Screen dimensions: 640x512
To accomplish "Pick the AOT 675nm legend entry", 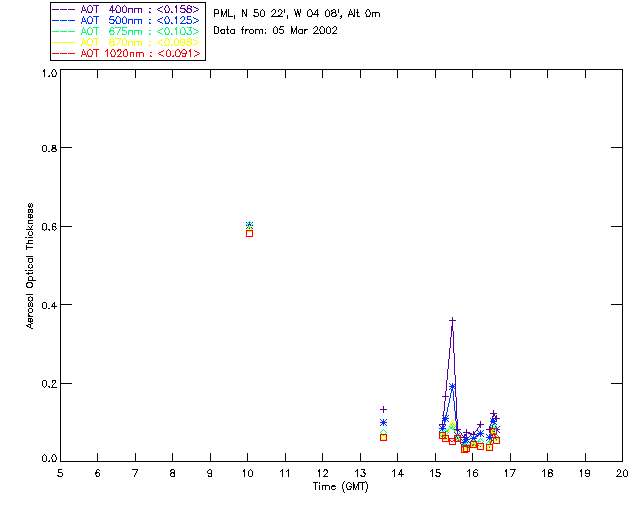I will 126,31.
